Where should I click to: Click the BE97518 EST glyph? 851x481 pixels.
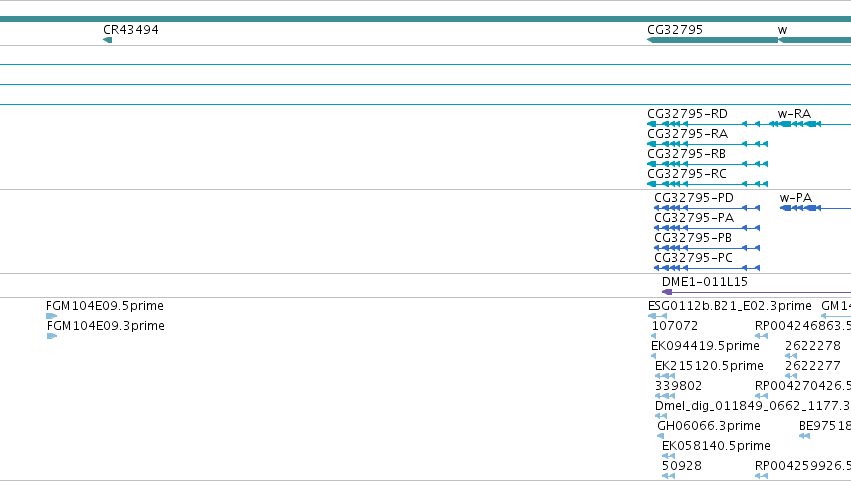tap(805, 436)
